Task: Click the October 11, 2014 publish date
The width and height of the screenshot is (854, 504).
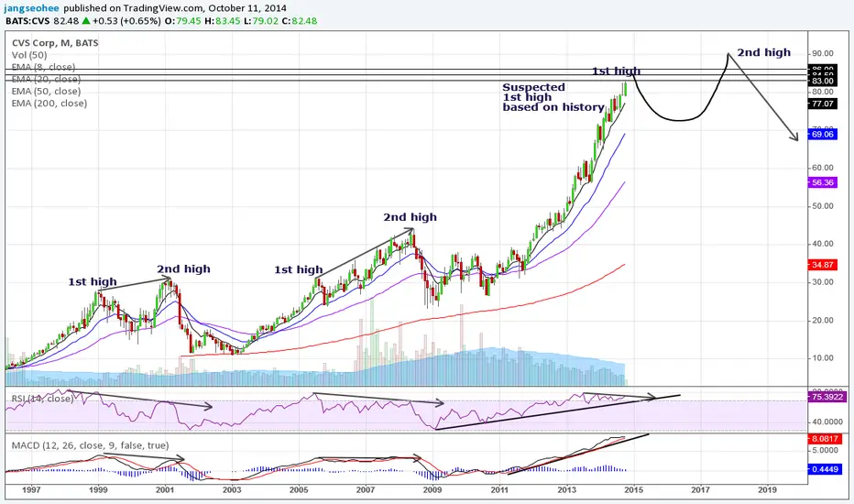Action: (x=248, y=8)
